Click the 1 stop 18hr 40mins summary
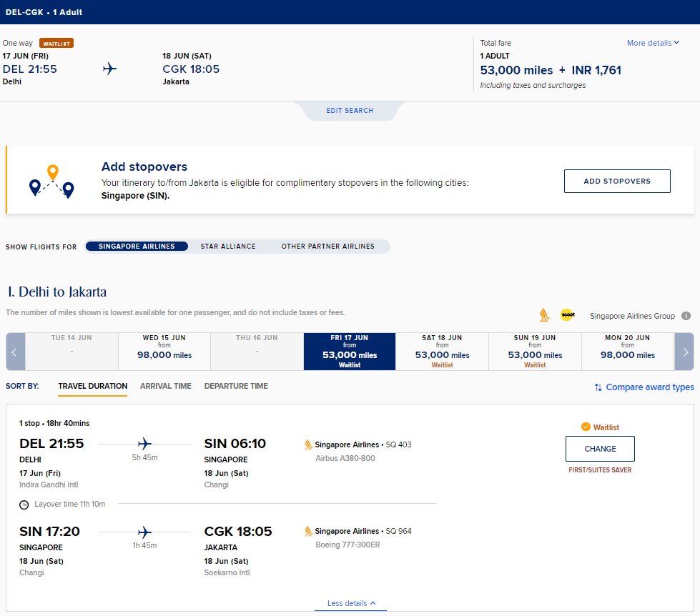Screen dimensions: 700x616 54,423
